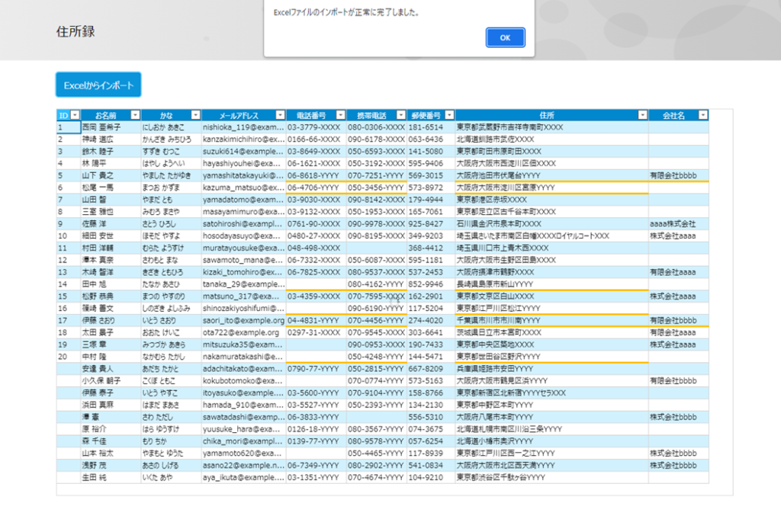781x532 pixels.
Task: Click the Excelからインポート button
Action: [98, 85]
